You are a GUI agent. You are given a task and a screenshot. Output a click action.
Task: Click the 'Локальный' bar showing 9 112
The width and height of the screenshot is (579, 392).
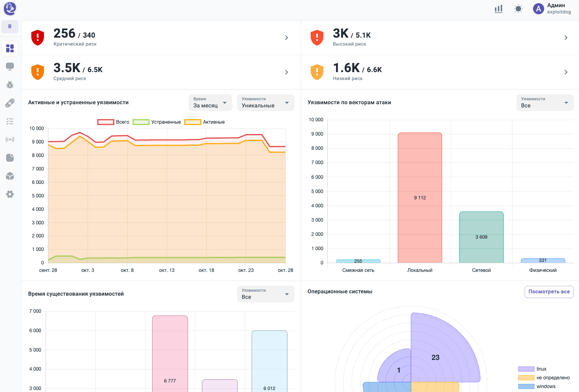coord(420,198)
